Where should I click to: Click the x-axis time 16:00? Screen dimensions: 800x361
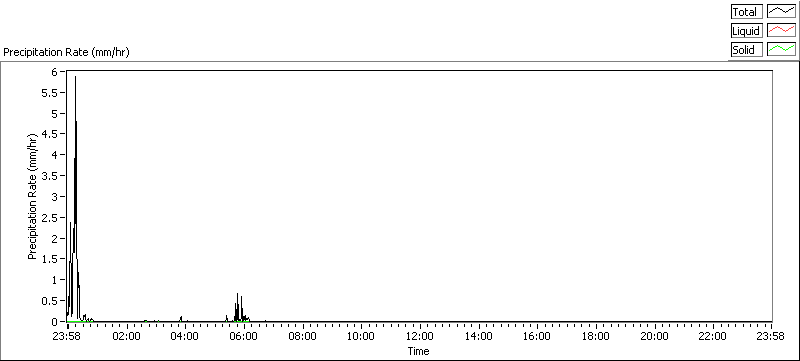pyautogui.click(x=537, y=336)
